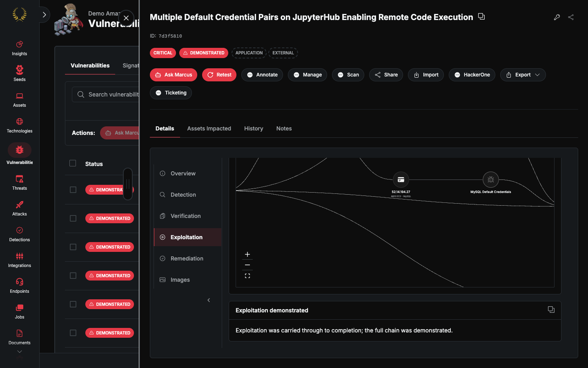The image size is (588, 368).
Task: Check the first DEMONSTRATED row checkbox
Action: tap(73, 190)
